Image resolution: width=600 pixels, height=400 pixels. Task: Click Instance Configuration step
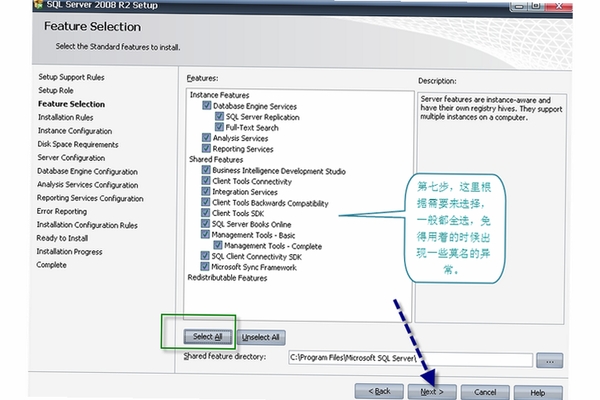coord(75,131)
